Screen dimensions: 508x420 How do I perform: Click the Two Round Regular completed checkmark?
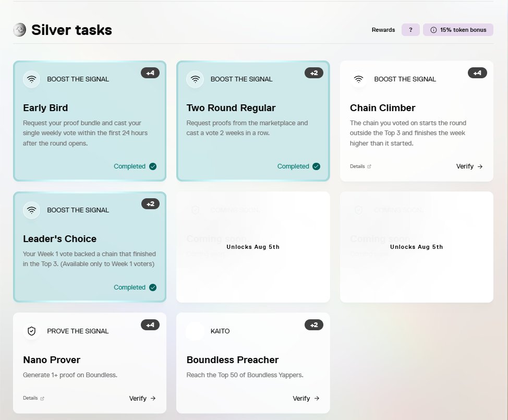(317, 166)
